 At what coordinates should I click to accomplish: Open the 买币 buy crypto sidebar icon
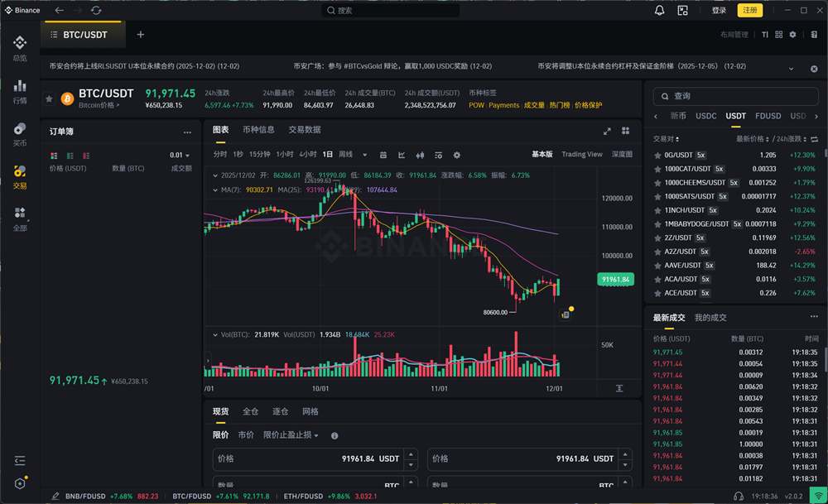pyautogui.click(x=20, y=132)
